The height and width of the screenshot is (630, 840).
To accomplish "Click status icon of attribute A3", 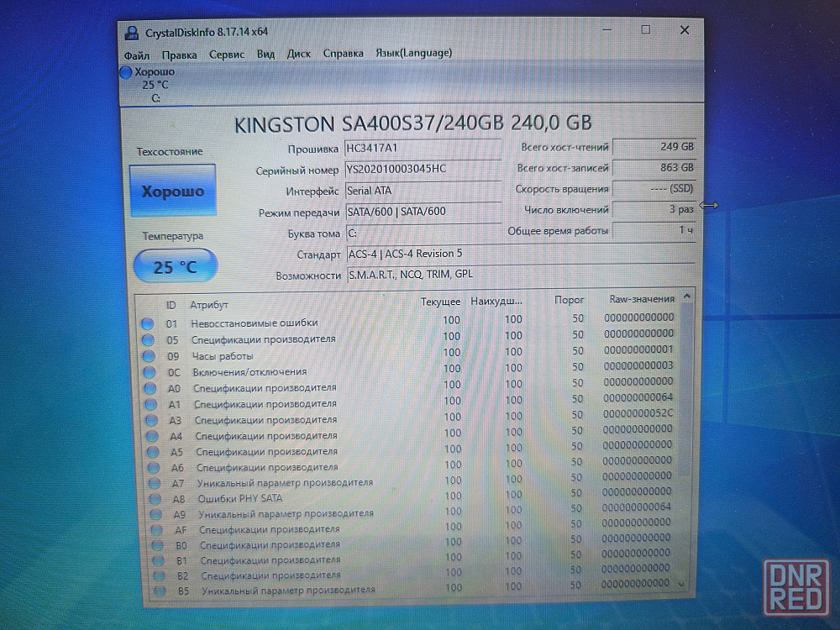I will [x=151, y=421].
